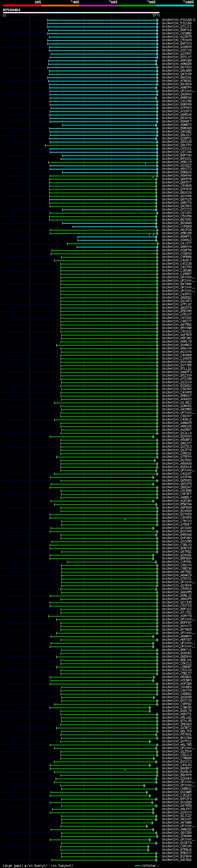This screenshot has height=868, width=197.
Task: Select hit label UniRef100_B9IBS4
Action: pyautogui.click(x=176, y=84)
